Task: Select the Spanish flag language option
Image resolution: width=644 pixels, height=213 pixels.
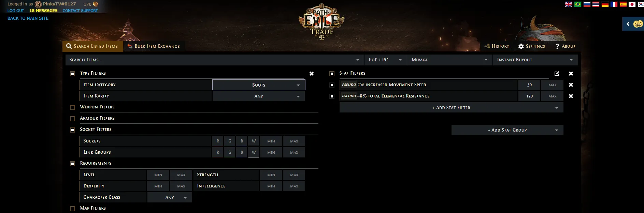Action: pos(623,4)
